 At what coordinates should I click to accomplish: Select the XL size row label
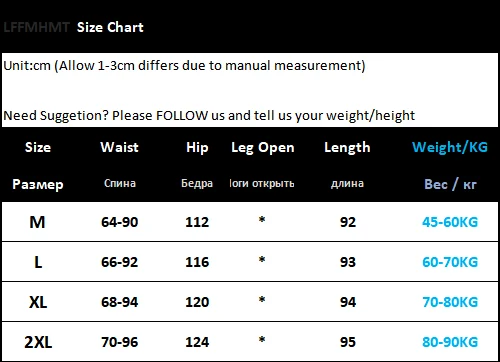coord(38,302)
